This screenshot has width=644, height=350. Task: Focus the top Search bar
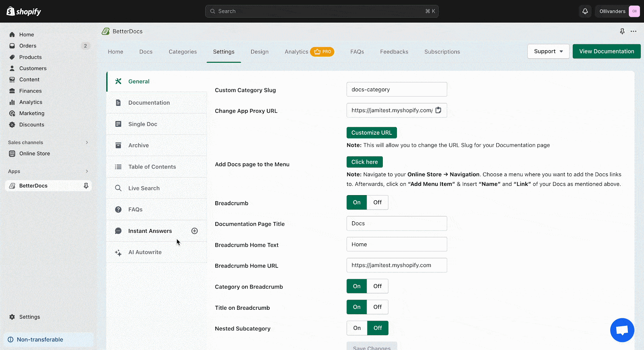[x=322, y=11]
